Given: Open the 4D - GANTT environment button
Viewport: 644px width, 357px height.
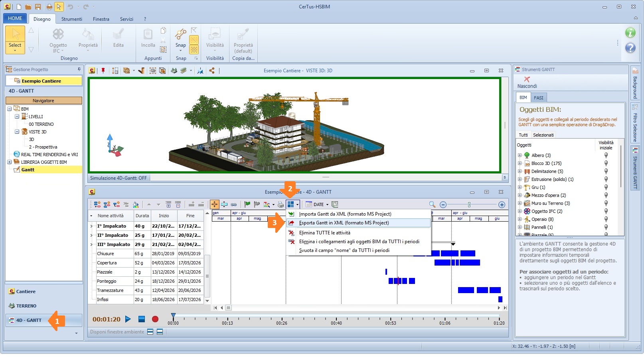Looking at the screenshot, I should 29,320.
